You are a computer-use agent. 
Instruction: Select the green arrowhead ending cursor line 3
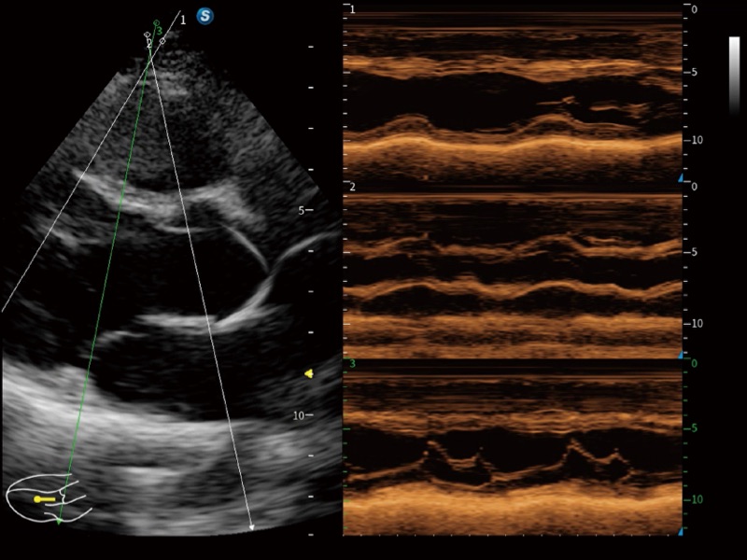(x=59, y=521)
